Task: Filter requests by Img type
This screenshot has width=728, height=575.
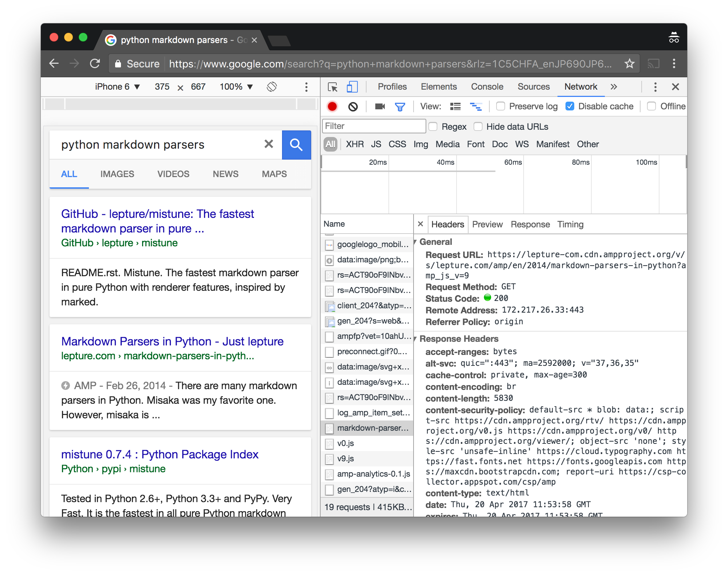Action: click(420, 144)
